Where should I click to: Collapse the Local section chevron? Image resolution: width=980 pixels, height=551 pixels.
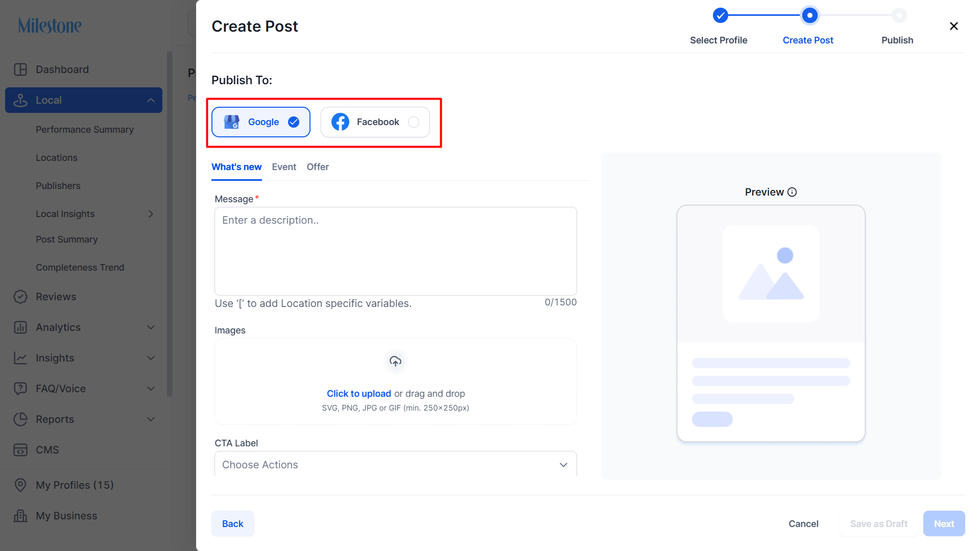[151, 100]
